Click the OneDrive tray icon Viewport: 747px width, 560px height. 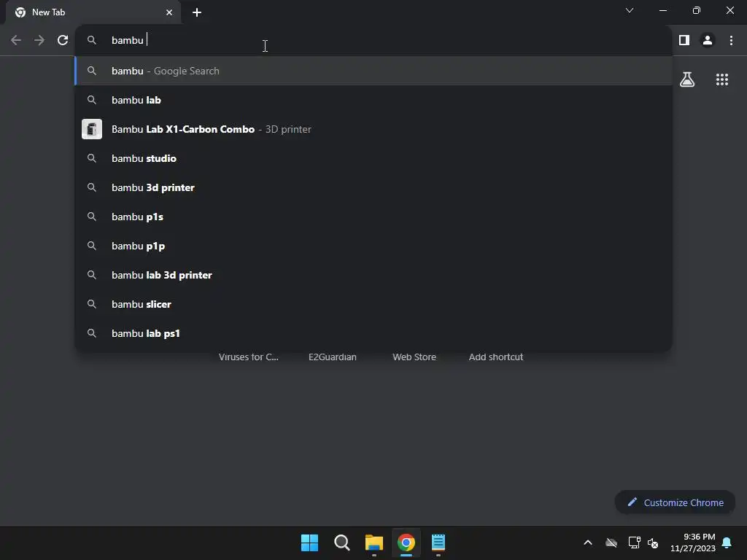611,542
